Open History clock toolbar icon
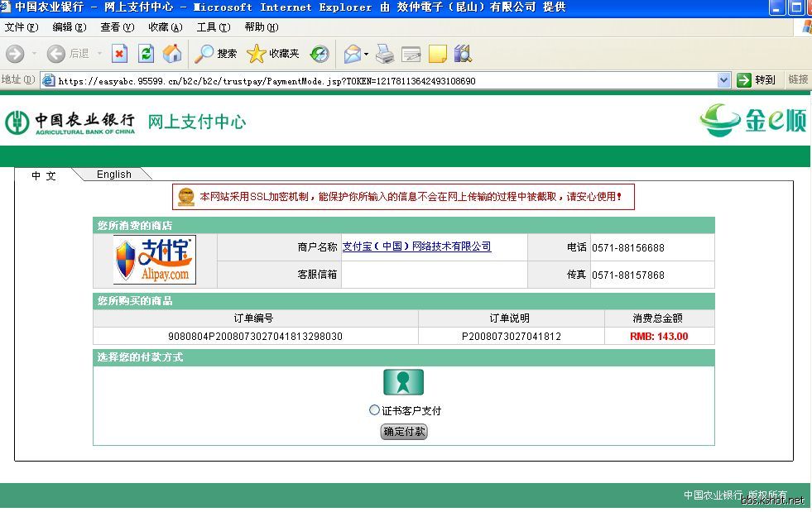Image resolution: width=812 pixels, height=512 pixels. point(320,53)
